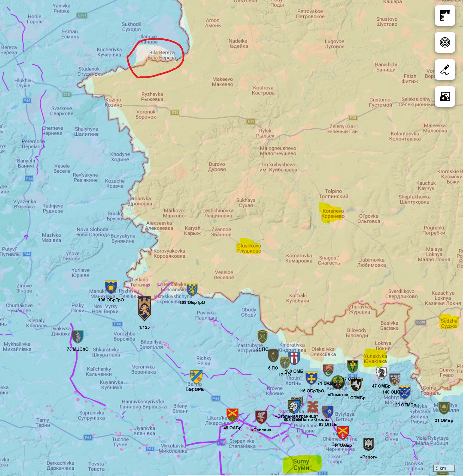Viewport: 463px width, 476px height.
Task: Open the «Сапсан» unit emblem
Action: (261, 417)
